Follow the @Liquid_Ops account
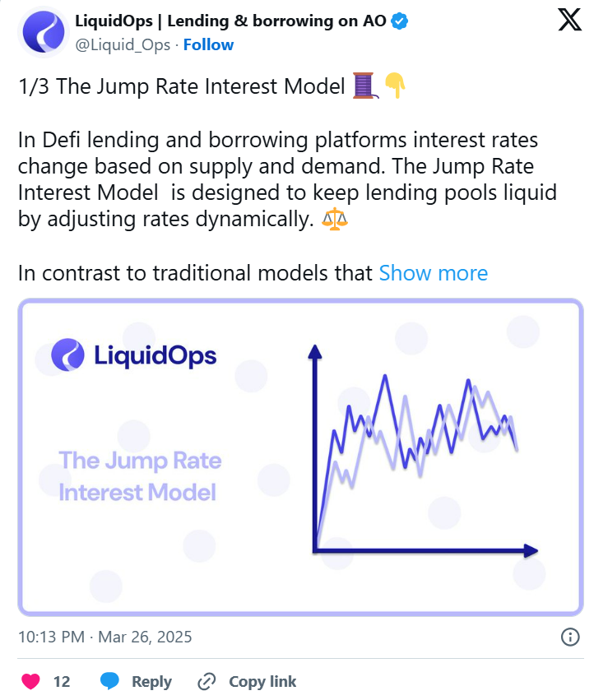 tap(208, 44)
